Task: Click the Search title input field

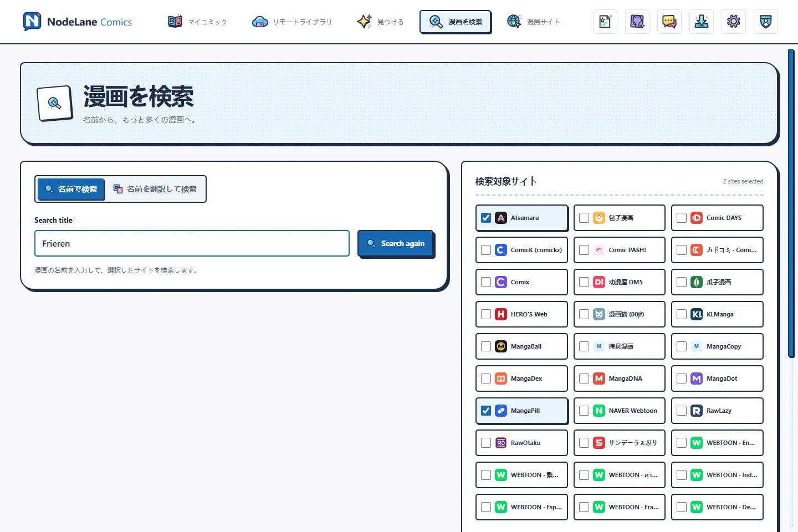Action: click(x=192, y=243)
